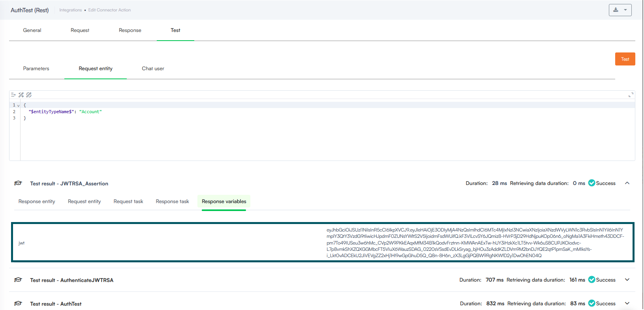The height and width of the screenshot is (310, 644).
Task: Click the graduation cap icon beside JWTRSA_Assertion result
Action: tap(18, 183)
